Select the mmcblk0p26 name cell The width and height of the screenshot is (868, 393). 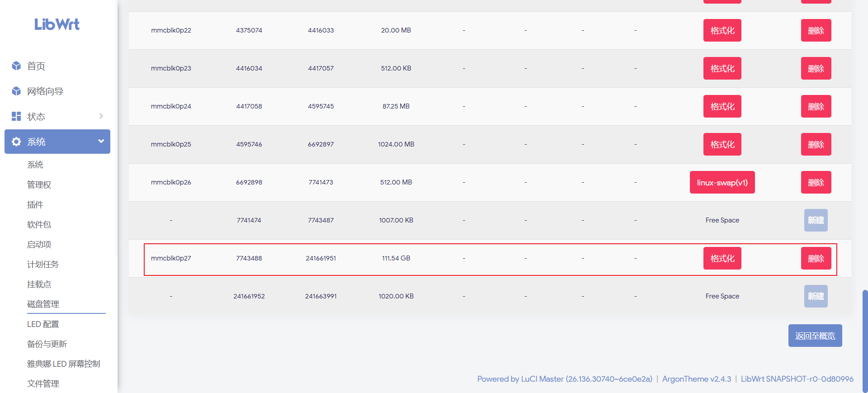[x=171, y=182]
